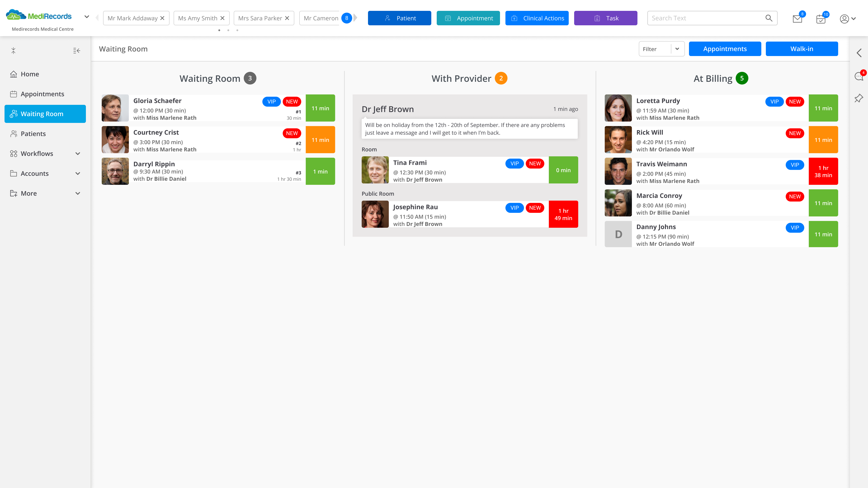The image size is (868, 488).
Task: Click the collapse-arrows icon above Home
Action: coord(14,51)
